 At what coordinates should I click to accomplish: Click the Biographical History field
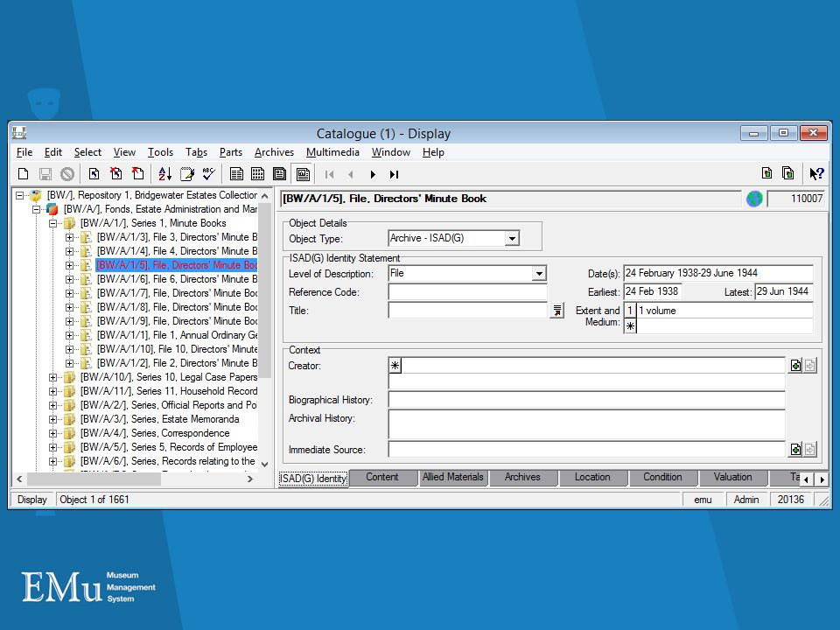tap(586, 400)
